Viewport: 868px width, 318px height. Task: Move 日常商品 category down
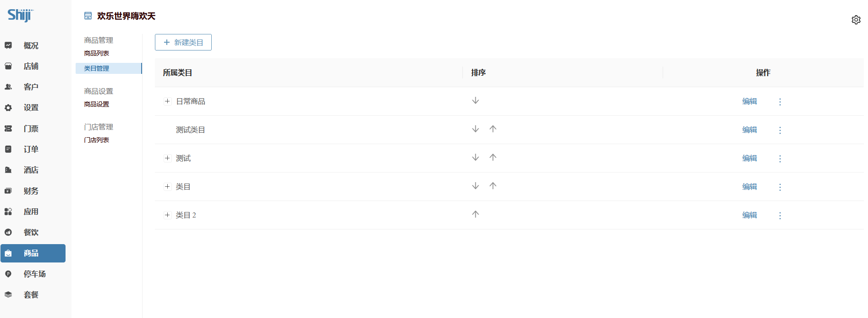tap(475, 100)
